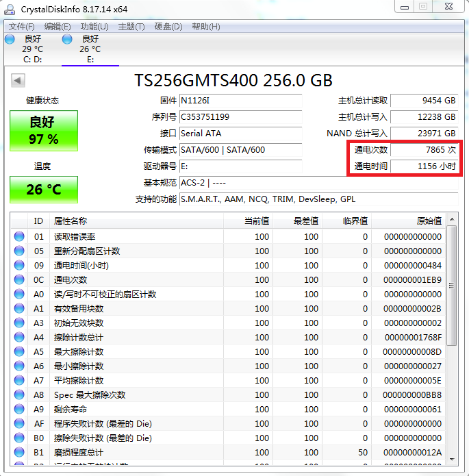The height and width of the screenshot is (476, 469).
Task: Click the back arrow disk button
Action: (18, 80)
